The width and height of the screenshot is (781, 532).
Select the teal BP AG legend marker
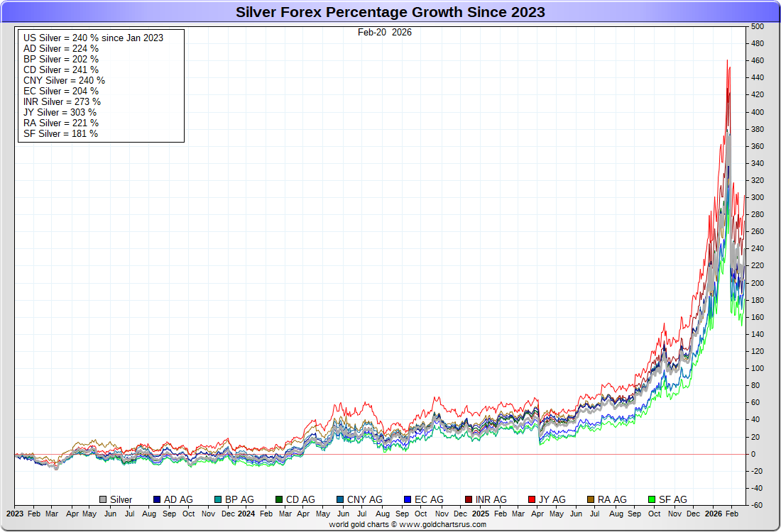[218, 500]
